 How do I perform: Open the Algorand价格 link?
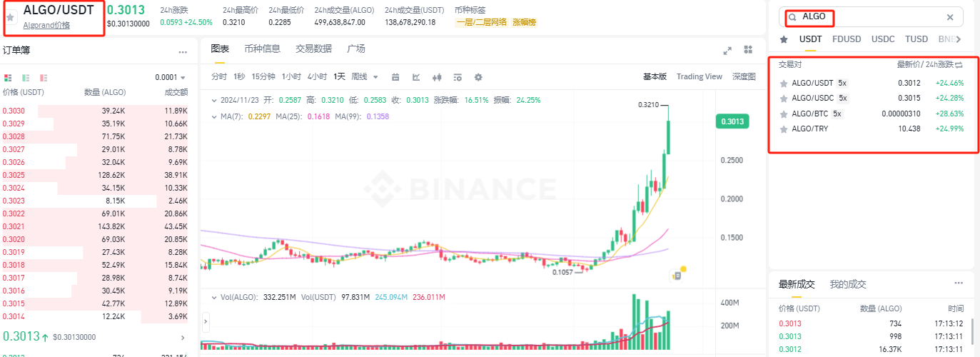[46, 25]
